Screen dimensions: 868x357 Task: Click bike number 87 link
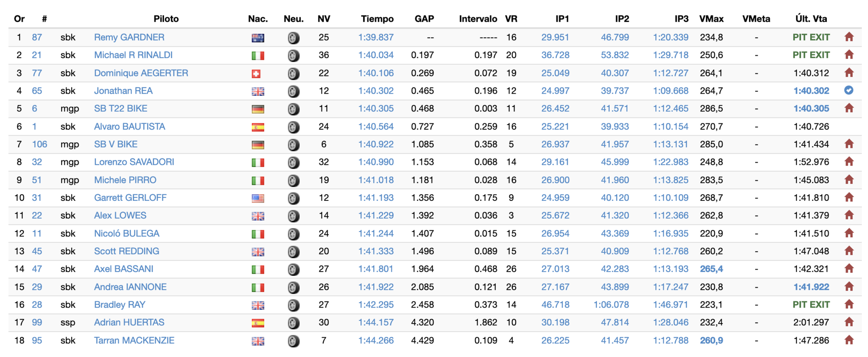coord(37,37)
